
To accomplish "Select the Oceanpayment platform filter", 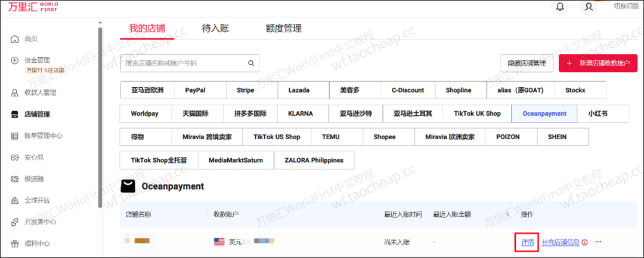I will [x=544, y=113].
